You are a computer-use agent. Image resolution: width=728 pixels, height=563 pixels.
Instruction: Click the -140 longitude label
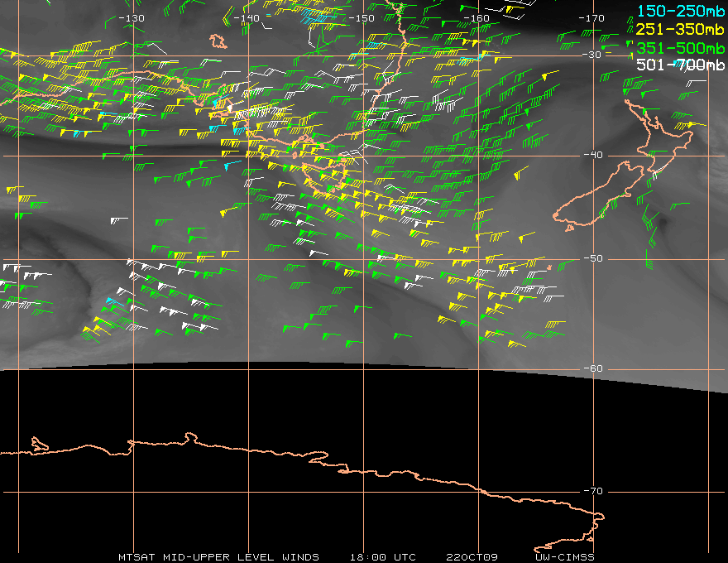pyautogui.click(x=247, y=18)
